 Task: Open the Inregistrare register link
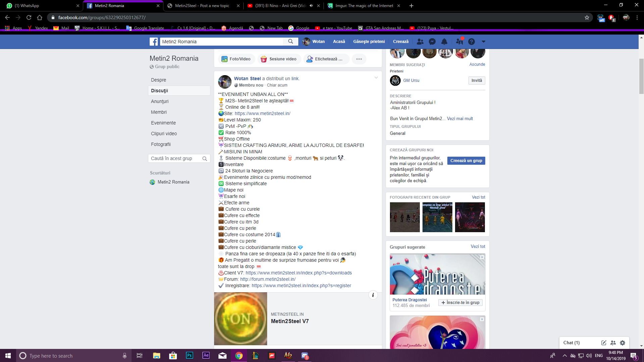pyautogui.click(x=301, y=286)
